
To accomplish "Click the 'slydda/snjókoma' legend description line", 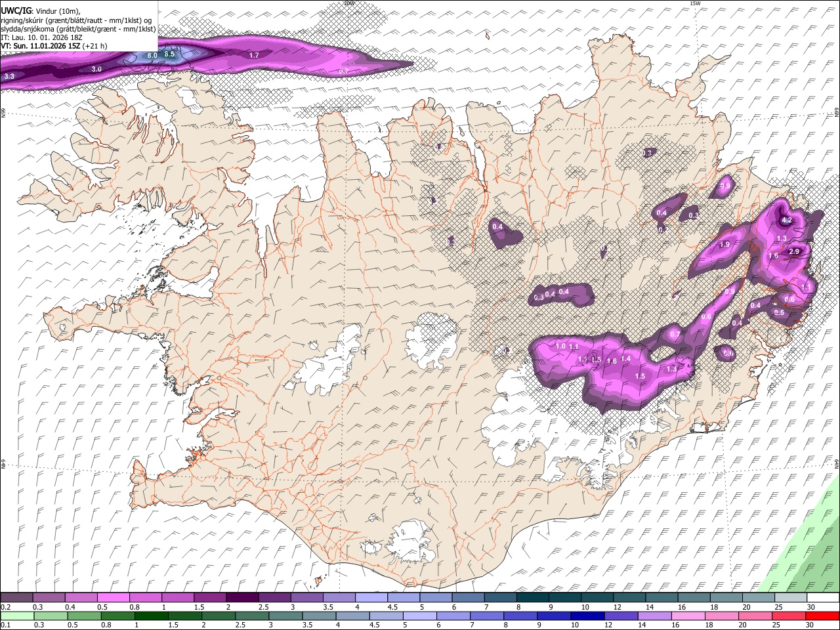I will (x=77, y=29).
